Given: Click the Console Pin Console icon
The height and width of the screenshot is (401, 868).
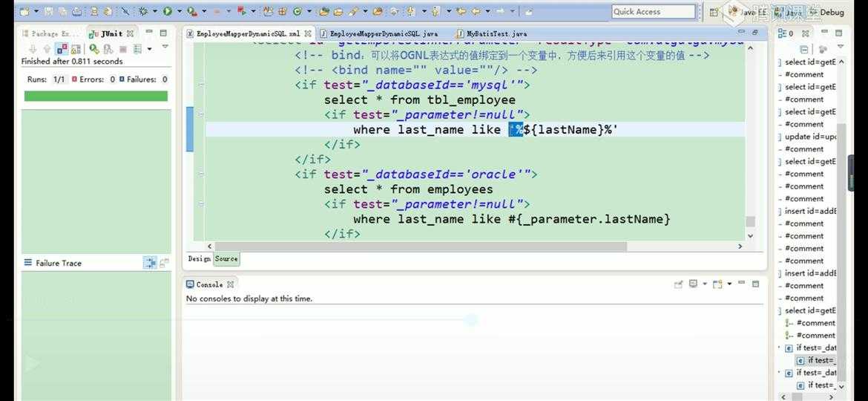Looking at the screenshot, I should pos(678,284).
